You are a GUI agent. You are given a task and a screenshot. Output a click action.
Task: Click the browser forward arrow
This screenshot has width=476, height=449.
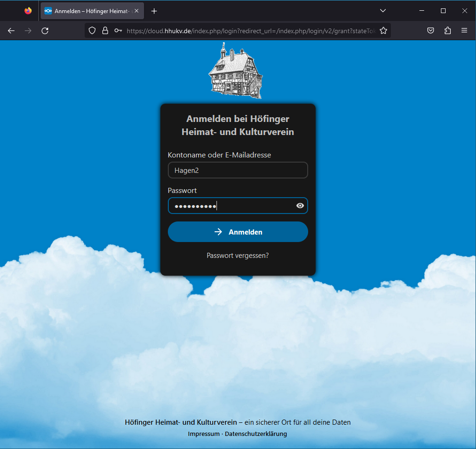pyautogui.click(x=28, y=31)
